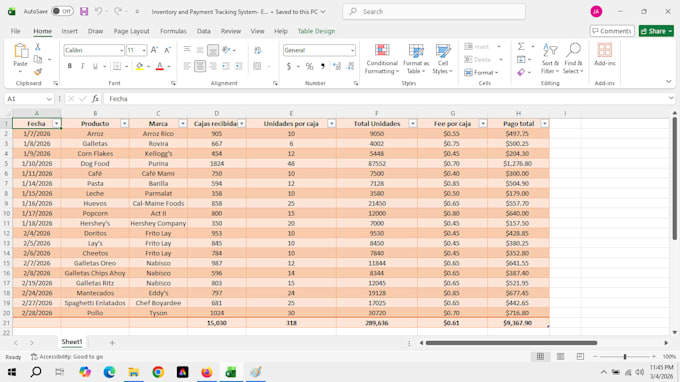The height and width of the screenshot is (382, 680).
Task: Open the Borders icon in Font group
Action: click(x=117, y=66)
